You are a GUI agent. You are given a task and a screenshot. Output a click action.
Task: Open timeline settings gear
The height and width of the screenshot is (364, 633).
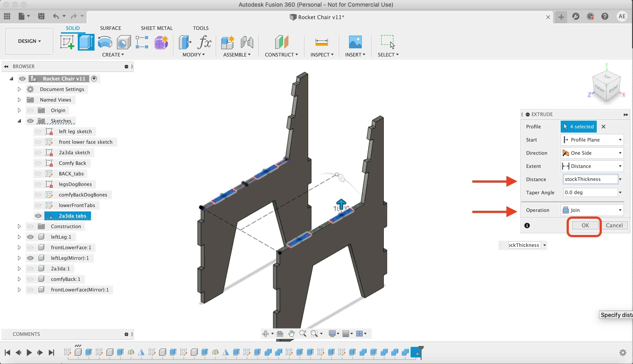tap(623, 353)
